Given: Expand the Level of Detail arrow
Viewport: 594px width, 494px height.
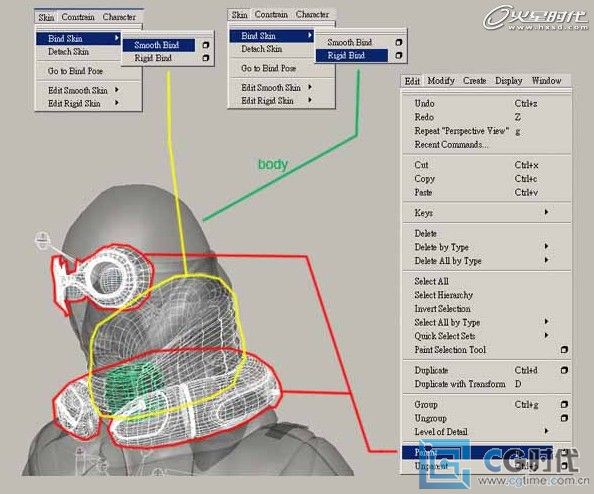Looking at the screenshot, I should (546, 431).
